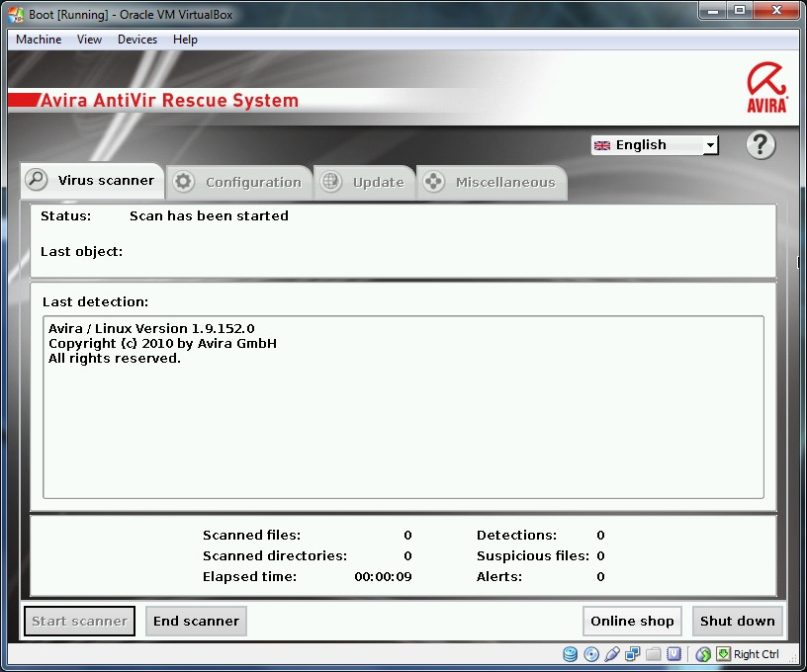Screen dimensions: 807x672
Task: Click the language dropdown arrow
Action: [x=710, y=145]
